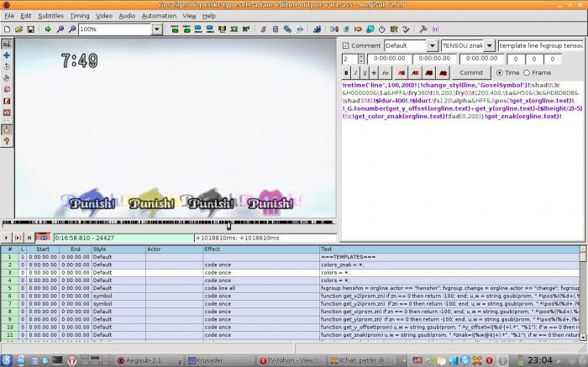The width and height of the screenshot is (588, 367).
Task: Click the Commit button
Action: [x=471, y=73]
